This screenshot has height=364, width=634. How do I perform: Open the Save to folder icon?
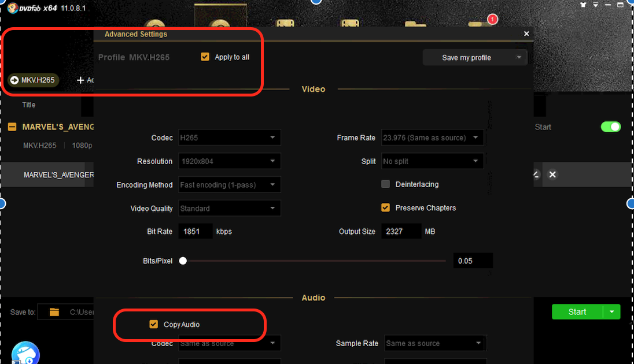pyautogui.click(x=54, y=312)
